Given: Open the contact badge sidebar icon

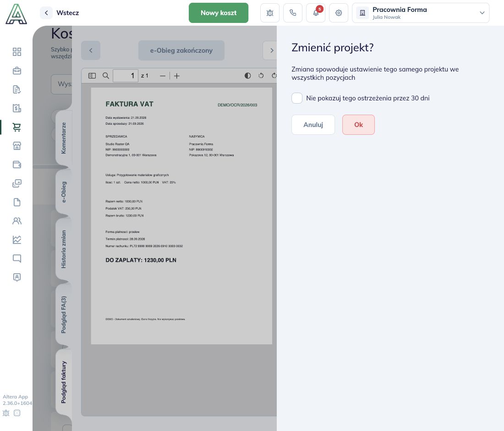Looking at the screenshot, I should 16,277.
